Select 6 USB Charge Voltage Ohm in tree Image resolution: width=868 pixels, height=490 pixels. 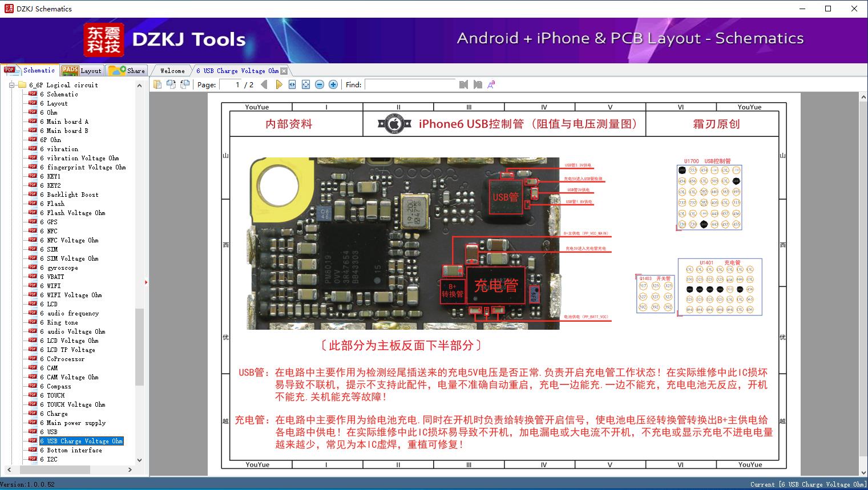[81, 441]
